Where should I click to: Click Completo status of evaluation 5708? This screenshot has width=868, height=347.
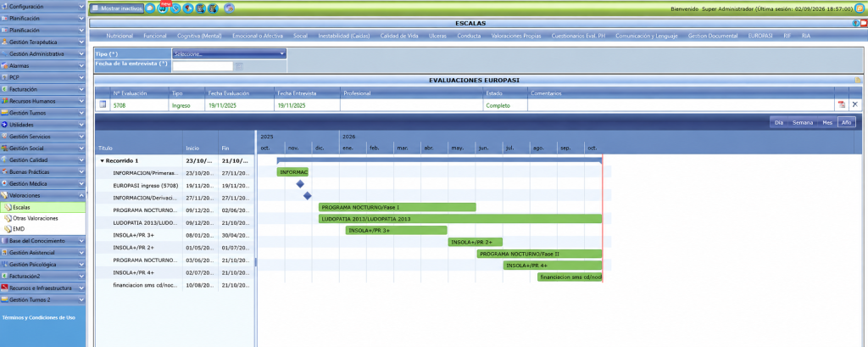[498, 105]
